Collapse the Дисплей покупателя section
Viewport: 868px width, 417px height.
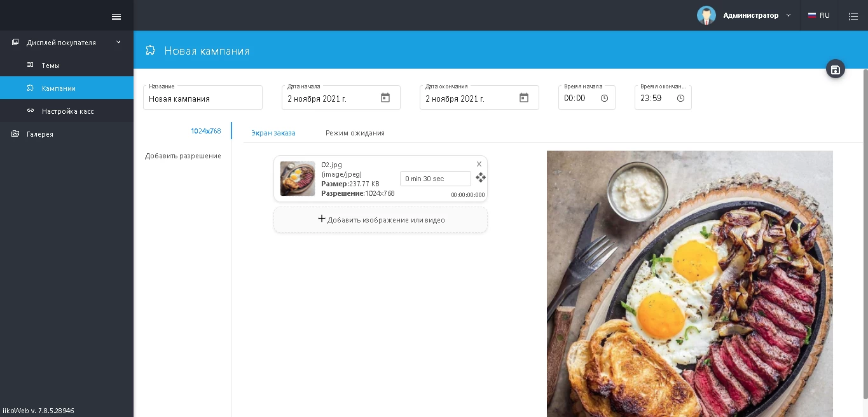[x=118, y=43]
